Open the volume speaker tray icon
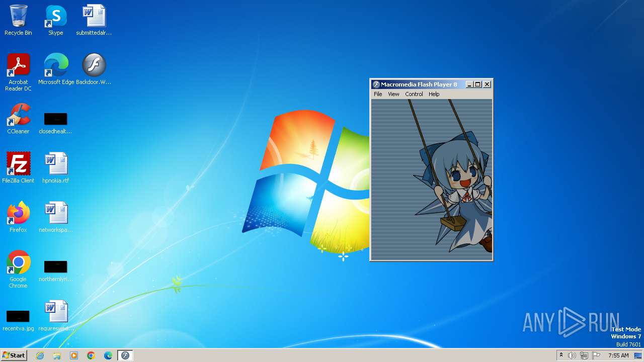 pos(572,355)
